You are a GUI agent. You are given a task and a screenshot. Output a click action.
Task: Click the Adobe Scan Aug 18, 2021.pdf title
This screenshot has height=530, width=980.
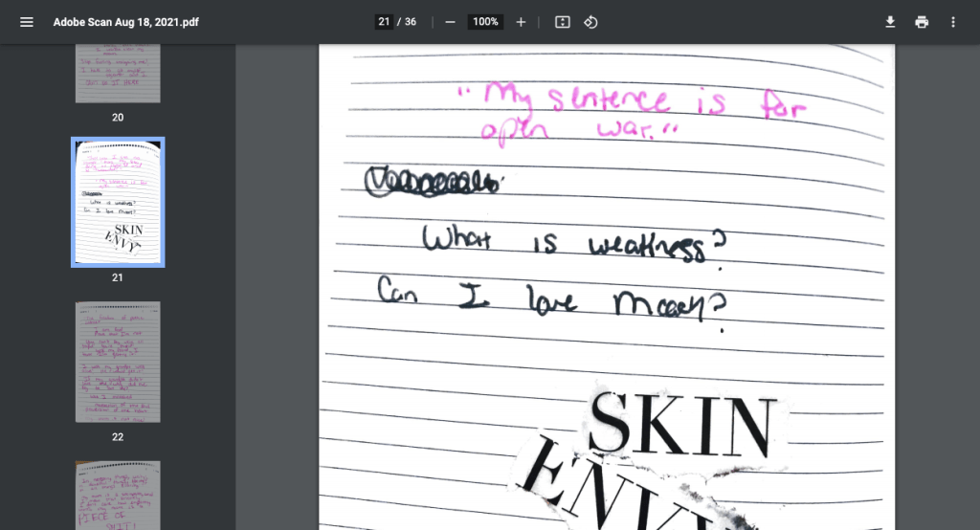pos(126,22)
